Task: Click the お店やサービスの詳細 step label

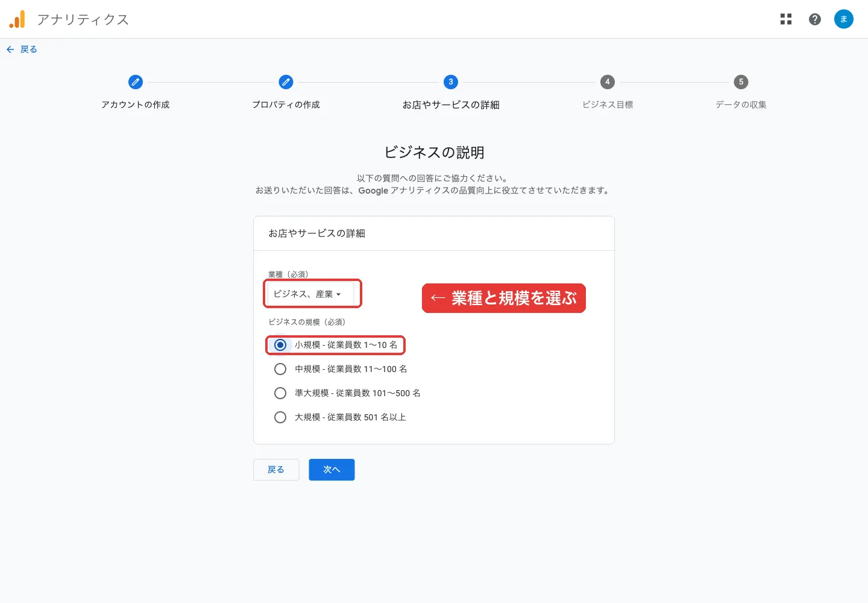Action: click(451, 105)
